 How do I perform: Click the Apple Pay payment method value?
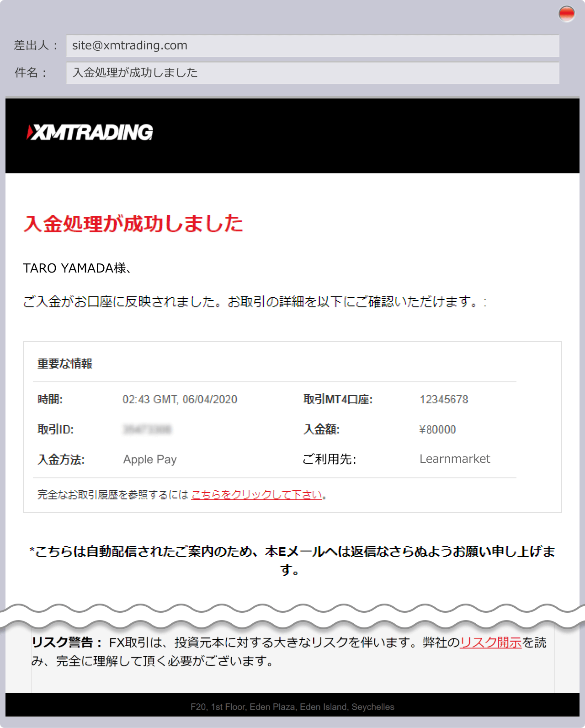tap(150, 459)
